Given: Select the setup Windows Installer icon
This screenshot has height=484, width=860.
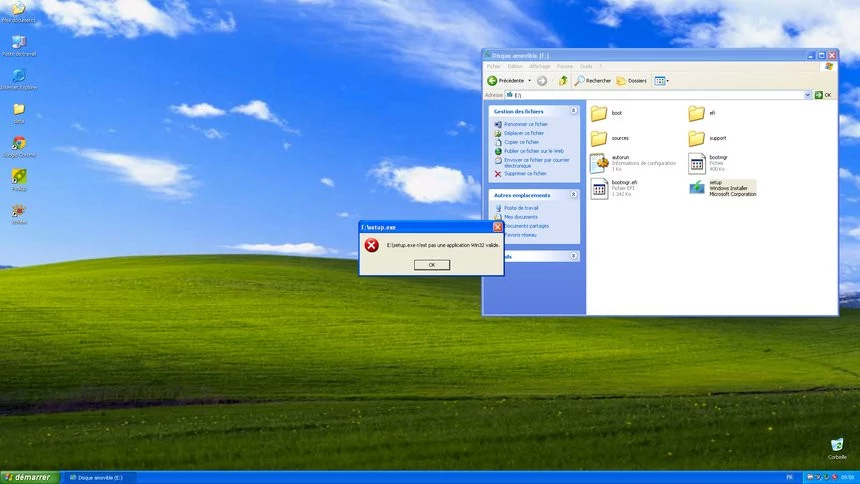Looking at the screenshot, I should (x=697, y=188).
